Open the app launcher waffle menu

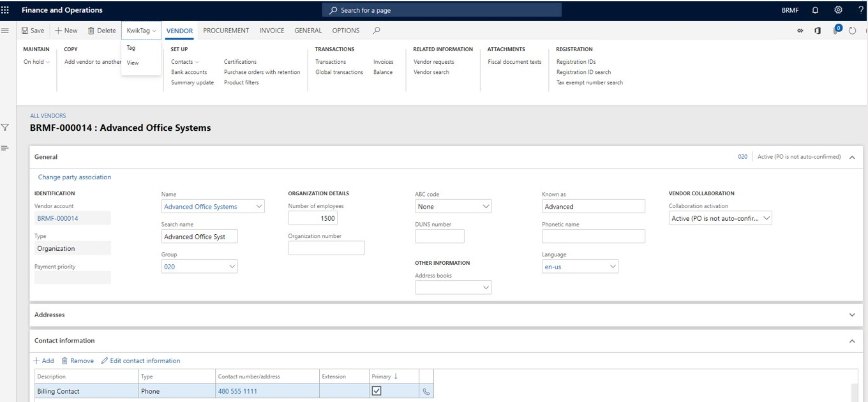[5, 10]
